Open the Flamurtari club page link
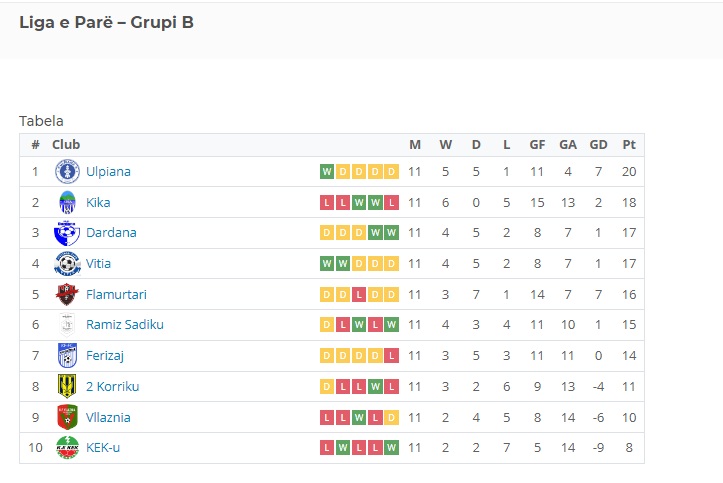The width and height of the screenshot is (723, 483). click(116, 295)
